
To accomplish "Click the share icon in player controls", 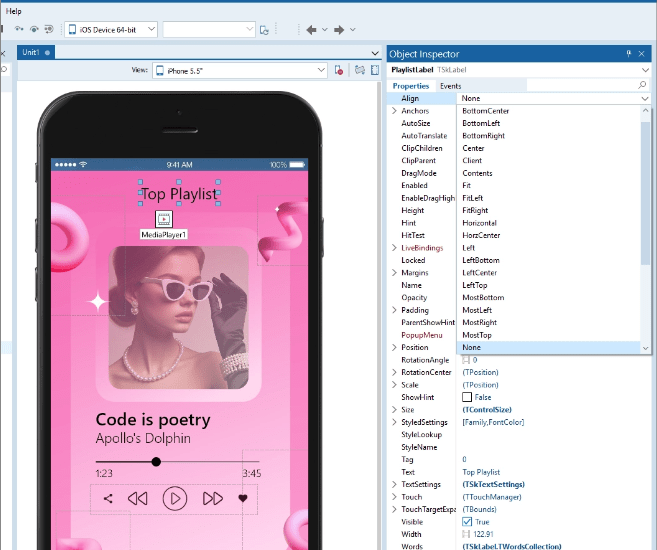I will tap(108, 498).
